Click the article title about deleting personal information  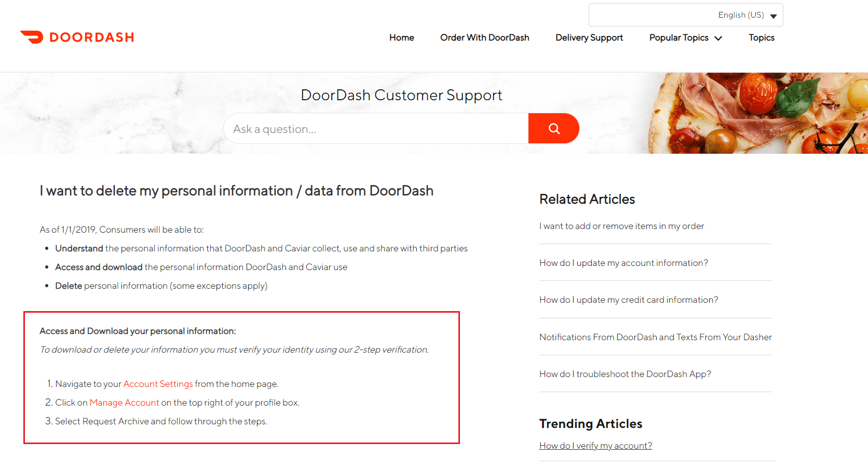click(x=237, y=191)
